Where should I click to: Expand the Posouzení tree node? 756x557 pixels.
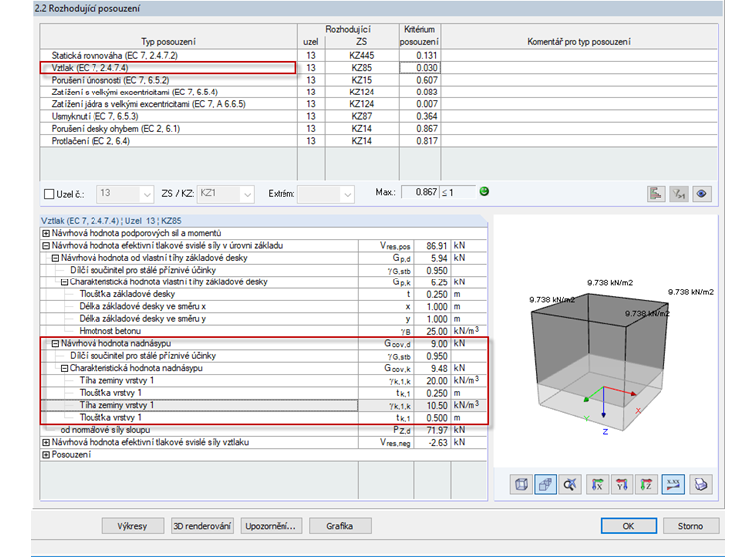(46, 455)
